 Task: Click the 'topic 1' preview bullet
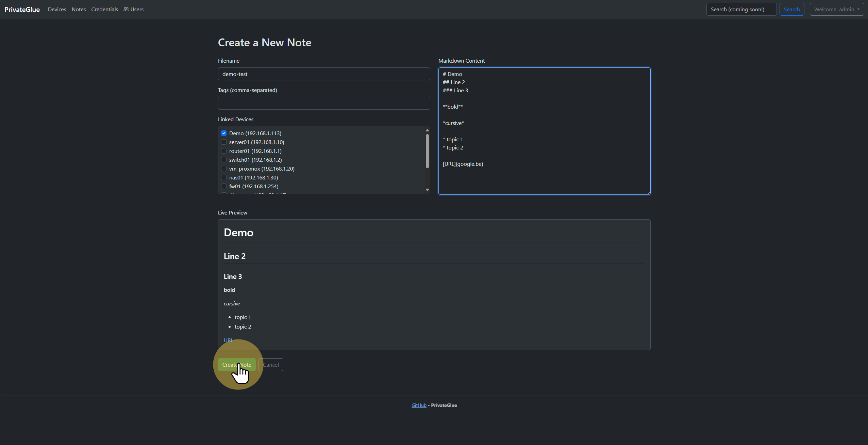tap(243, 317)
